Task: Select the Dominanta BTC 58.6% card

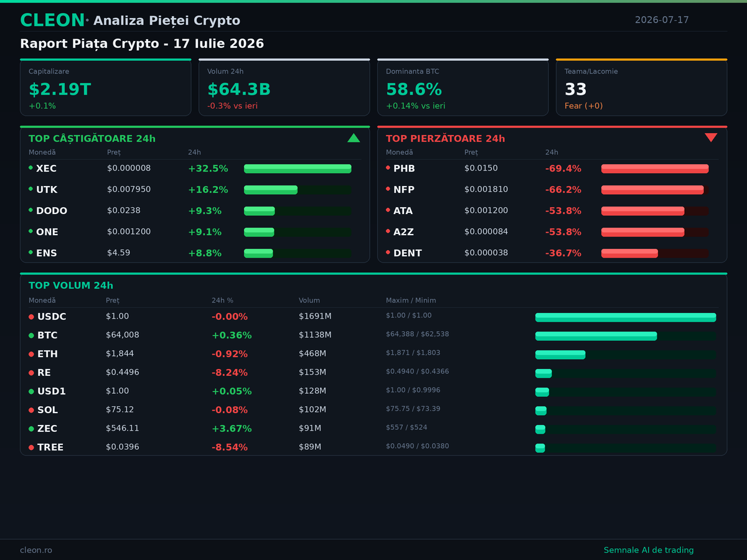Action: click(x=463, y=88)
